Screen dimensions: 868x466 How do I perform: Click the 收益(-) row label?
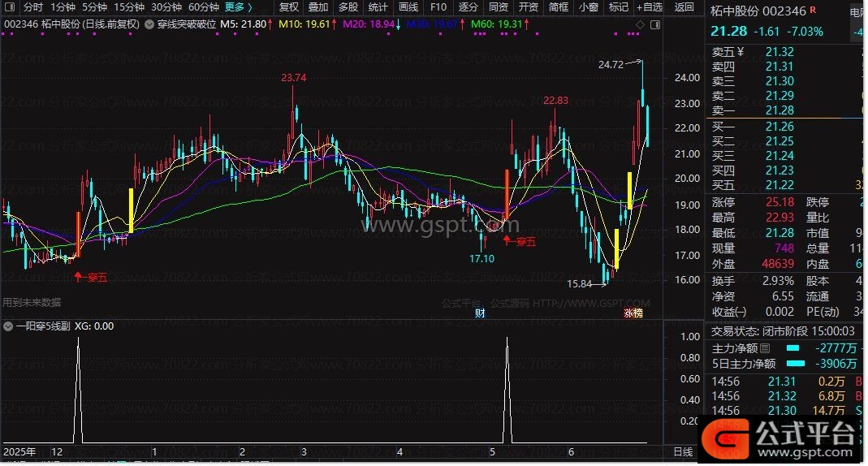point(729,312)
